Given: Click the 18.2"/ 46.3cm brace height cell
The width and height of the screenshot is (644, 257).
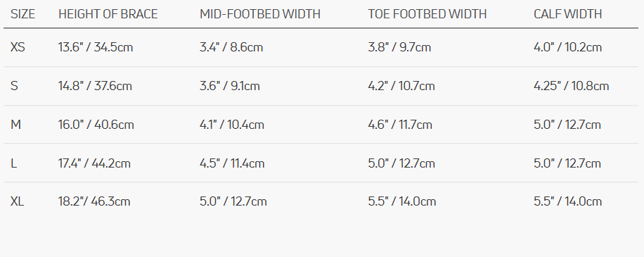Looking at the screenshot, I should pos(94,201).
